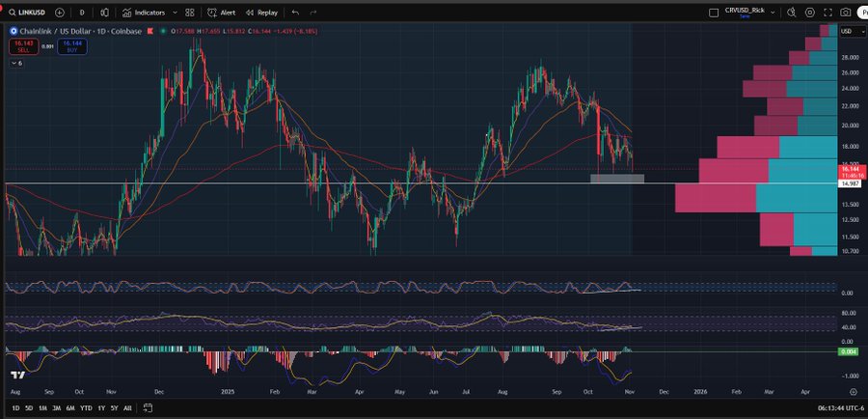Start bar Replay mode

tap(262, 13)
